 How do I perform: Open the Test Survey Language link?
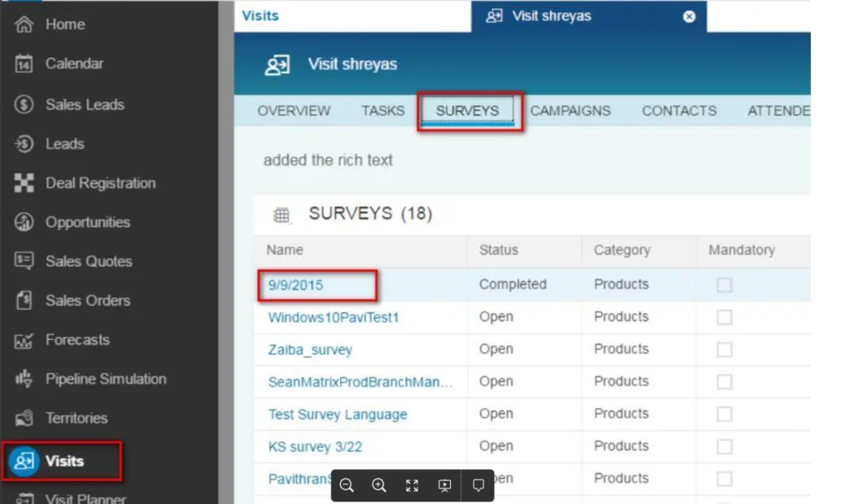[x=338, y=414]
